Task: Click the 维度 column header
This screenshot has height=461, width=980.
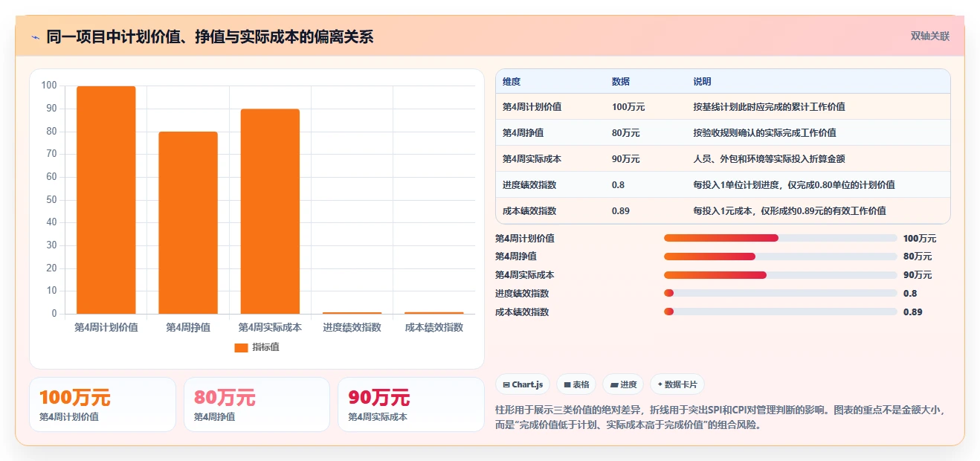Action: click(x=512, y=82)
